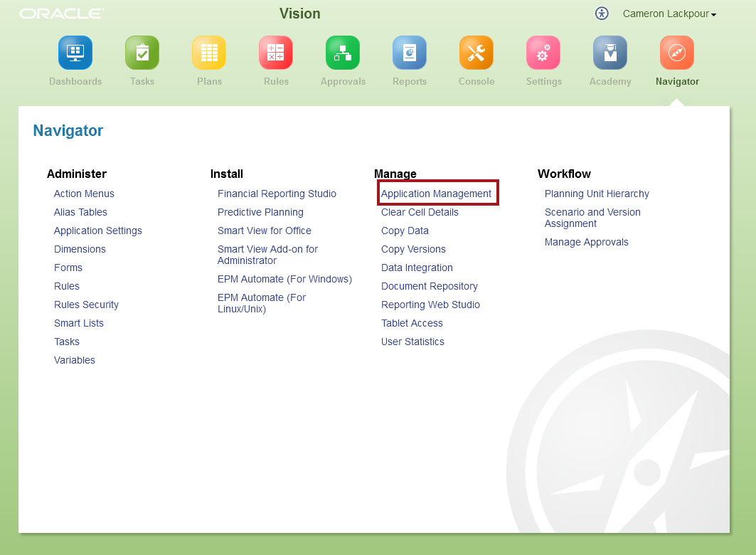Open the Accessibility settings icon
Screen dimensions: 756x555
[602, 14]
